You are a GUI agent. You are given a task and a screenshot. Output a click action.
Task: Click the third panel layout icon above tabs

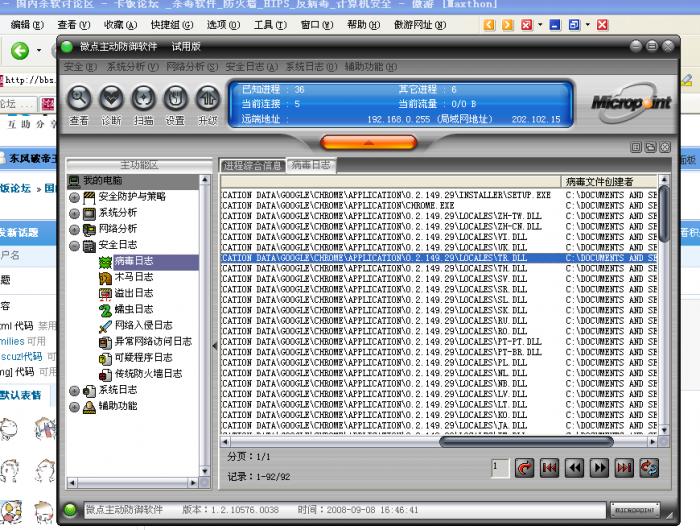pos(665,147)
